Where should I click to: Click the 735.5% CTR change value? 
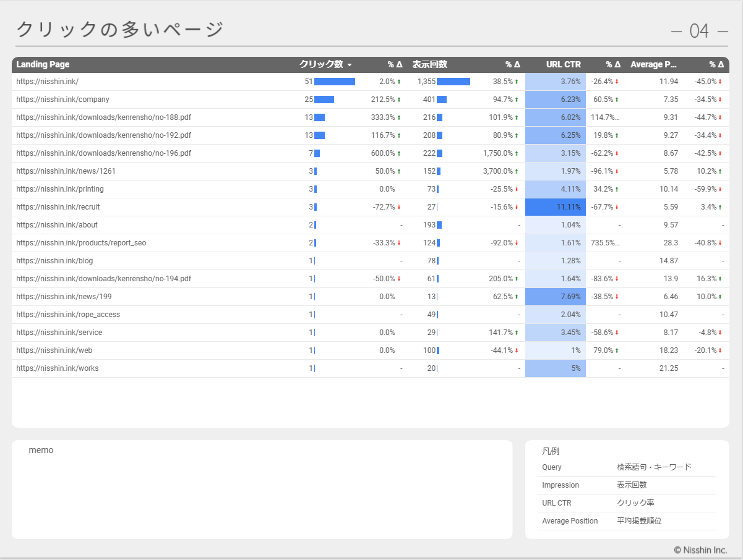(605, 243)
